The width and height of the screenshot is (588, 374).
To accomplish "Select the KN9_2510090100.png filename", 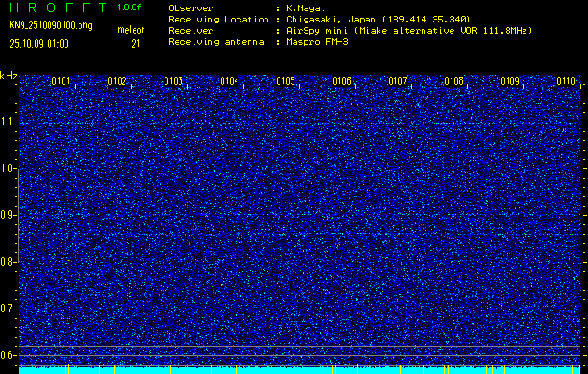I will click(50, 25).
